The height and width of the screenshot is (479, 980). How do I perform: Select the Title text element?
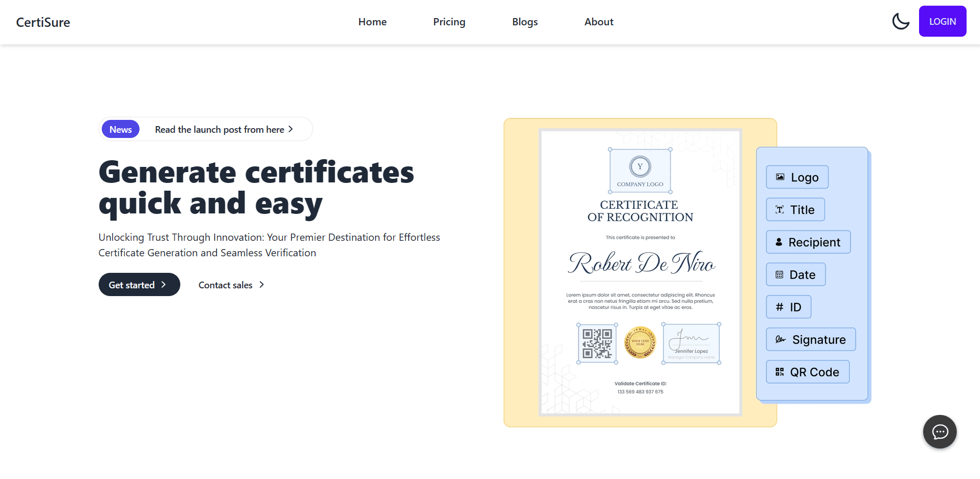tap(795, 209)
